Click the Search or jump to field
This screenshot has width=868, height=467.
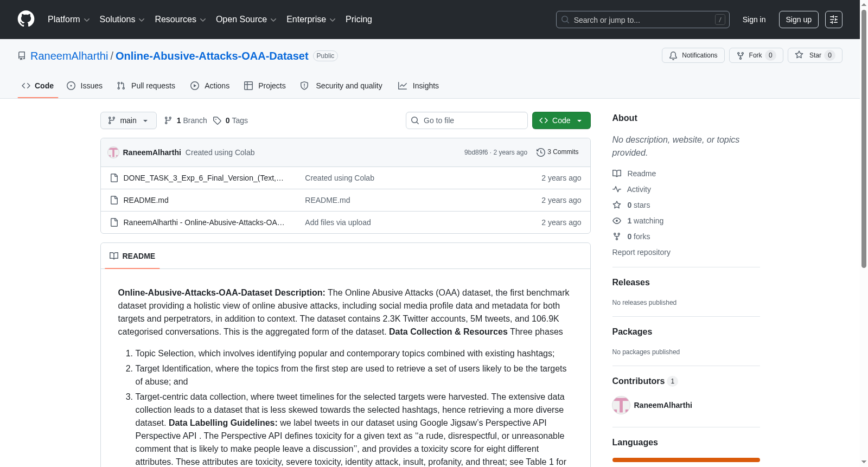pos(643,20)
